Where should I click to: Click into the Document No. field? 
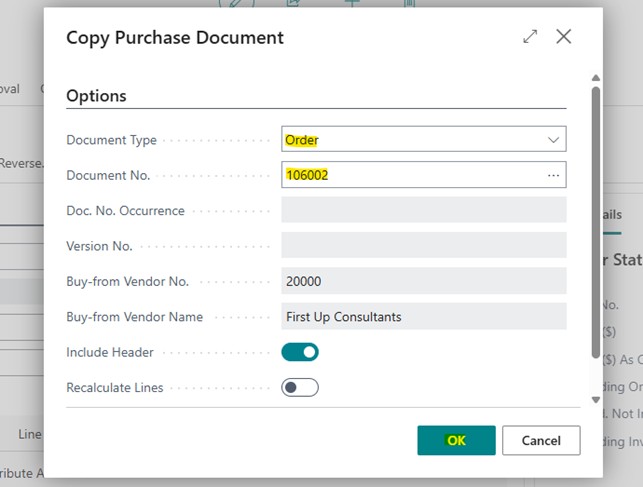point(424,175)
